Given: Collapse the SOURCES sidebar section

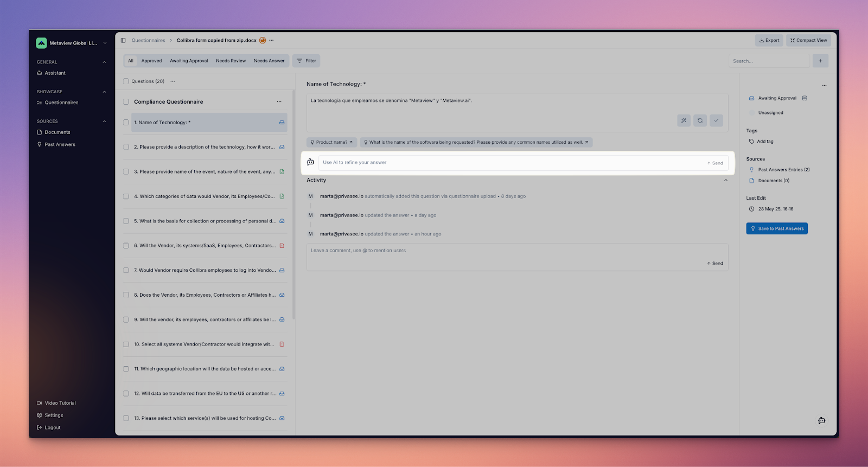Looking at the screenshot, I should 104,121.
